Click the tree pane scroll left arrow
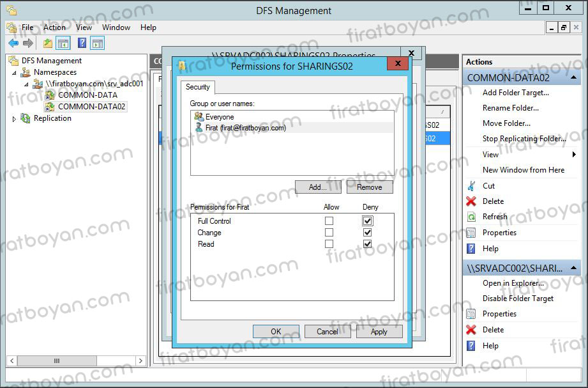This screenshot has height=388, width=588. (12, 361)
